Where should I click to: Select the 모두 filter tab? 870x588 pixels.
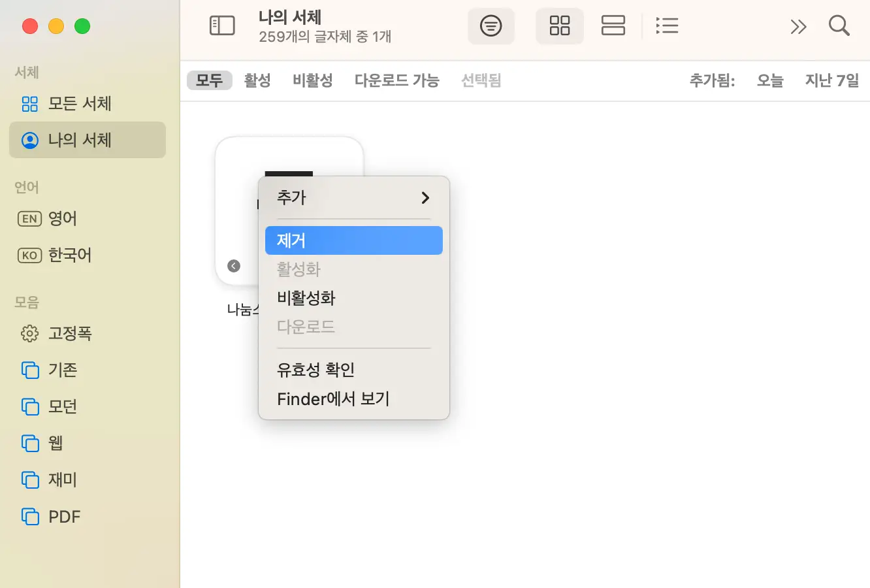click(x=210, y=80)
